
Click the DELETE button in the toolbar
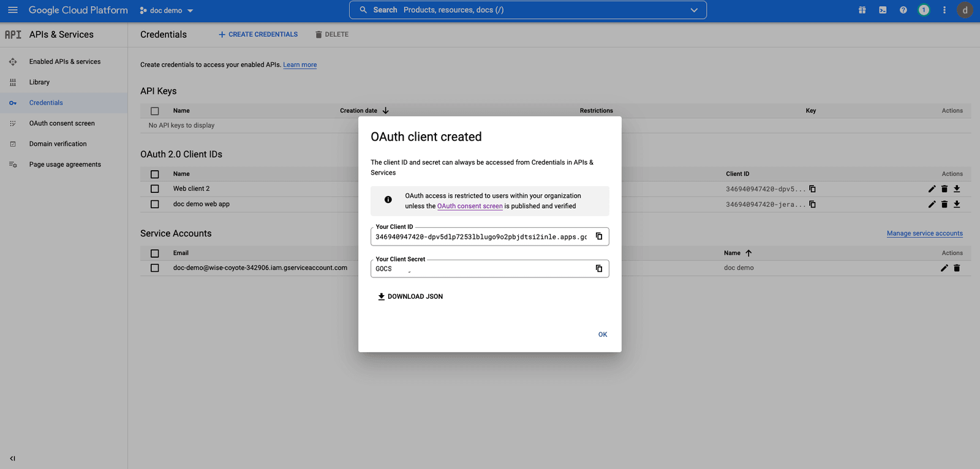tap(332, 34)
